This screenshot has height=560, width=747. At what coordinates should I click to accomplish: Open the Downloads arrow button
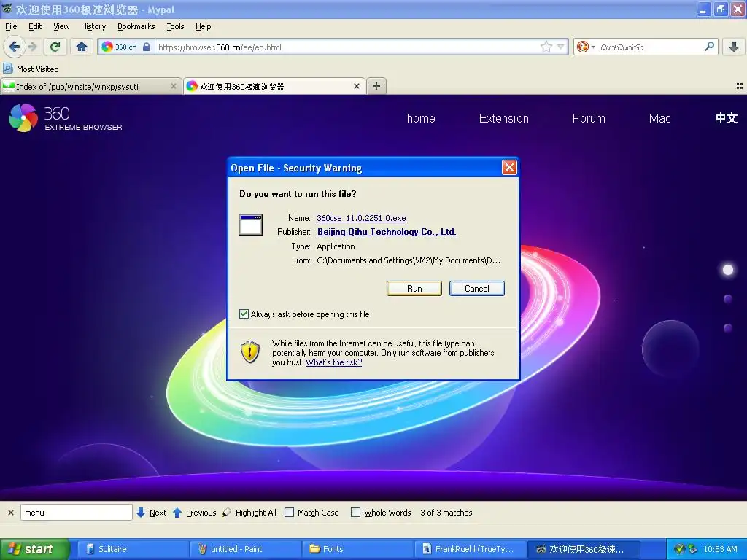pyautogui.click(x=734, y=47)
